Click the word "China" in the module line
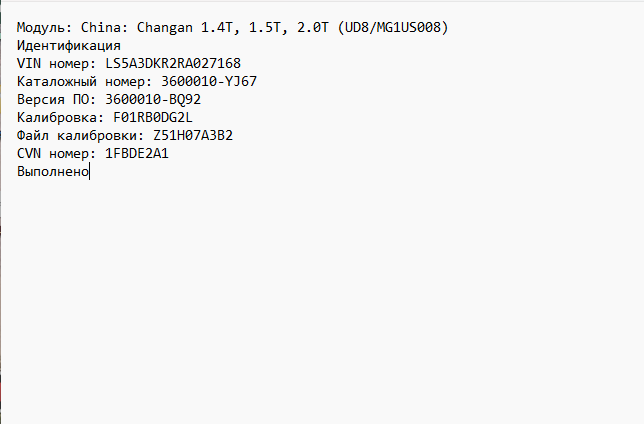This screenshot has height=424, width=644. (x=101, y=27)
